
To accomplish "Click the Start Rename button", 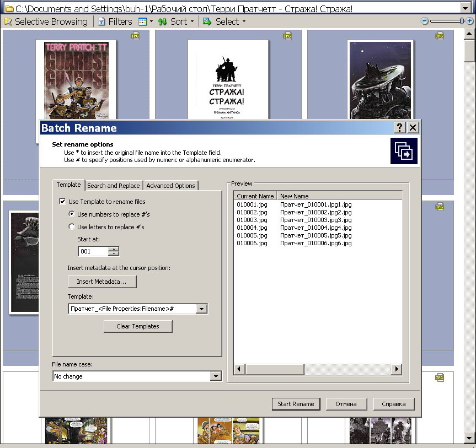I will (296, 404).
